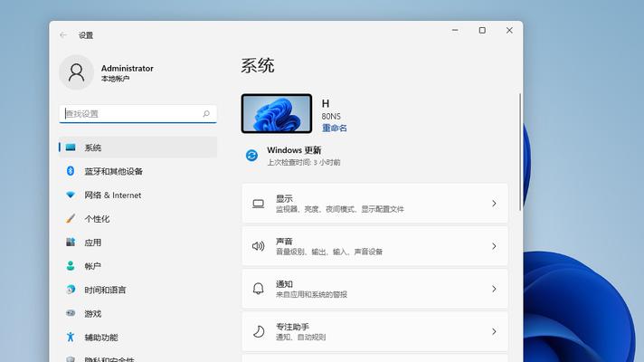Open 游戏 settings category
Image resolution: width=644 pixels, height=362 pixels.
pyautogui.click(x=138, y=313)
